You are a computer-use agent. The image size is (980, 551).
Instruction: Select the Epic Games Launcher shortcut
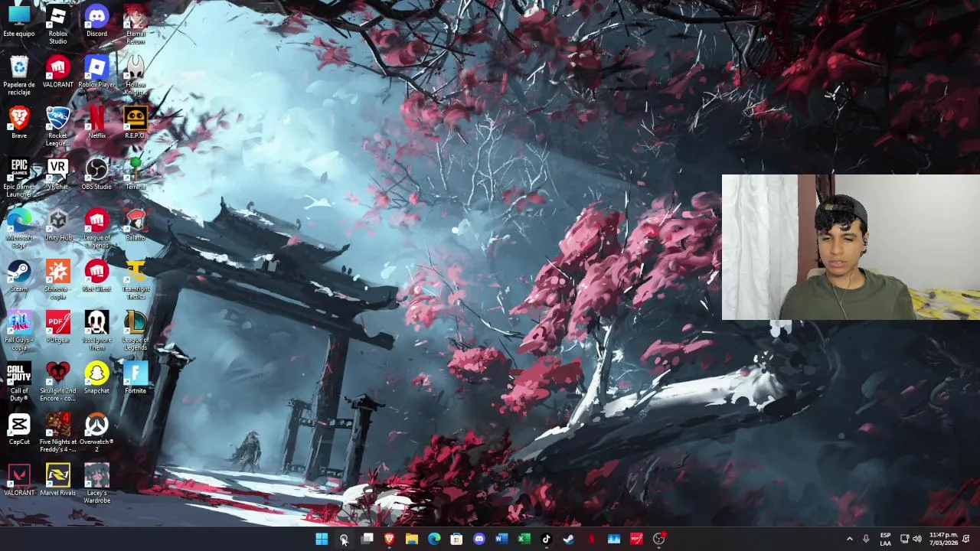19,178
